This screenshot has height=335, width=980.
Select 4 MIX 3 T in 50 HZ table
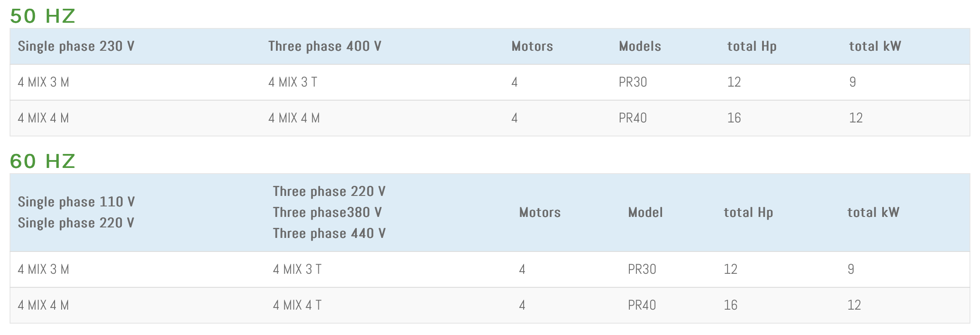coord(293,82)
